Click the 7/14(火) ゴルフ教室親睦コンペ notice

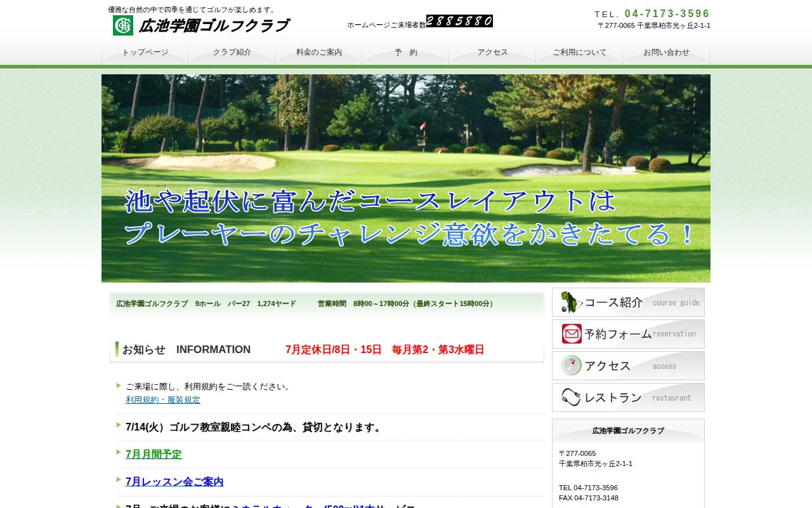(255, 427)
